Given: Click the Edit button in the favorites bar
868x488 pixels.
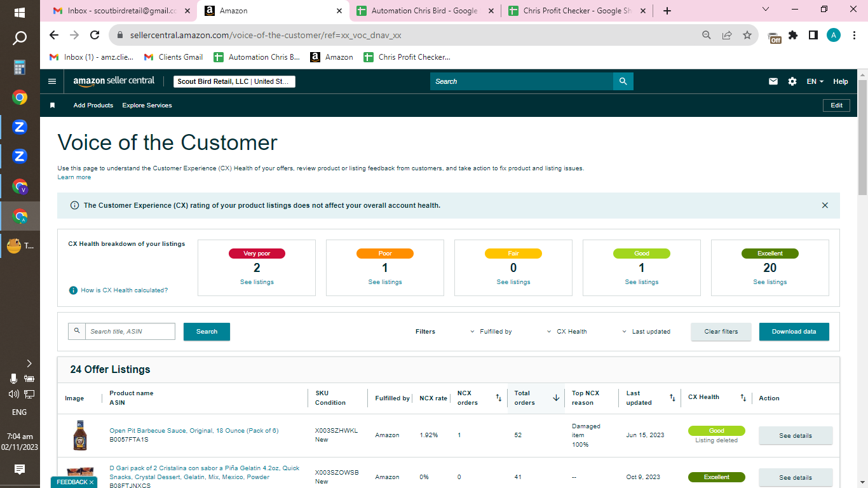Looking at the screenshot, I should click(836, 105).
